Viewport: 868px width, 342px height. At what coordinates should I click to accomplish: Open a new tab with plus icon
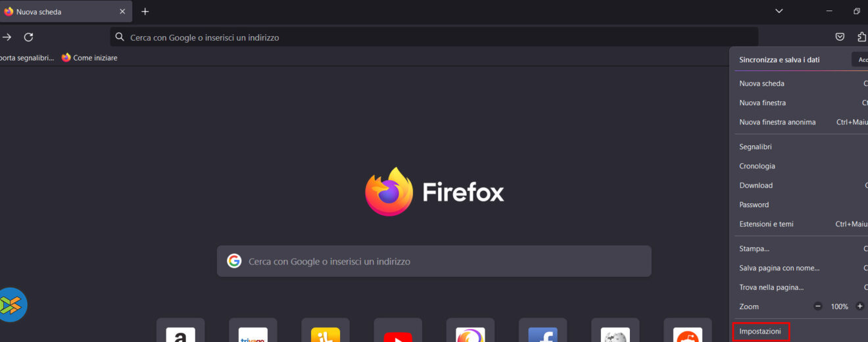tap(145, 11)
